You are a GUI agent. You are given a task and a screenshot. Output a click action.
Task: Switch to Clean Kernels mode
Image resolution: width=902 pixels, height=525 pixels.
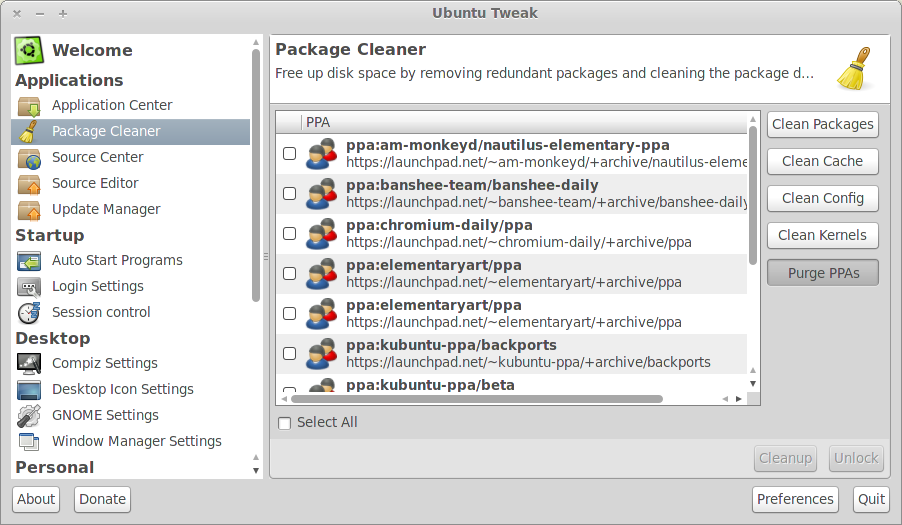click(822, 235)
